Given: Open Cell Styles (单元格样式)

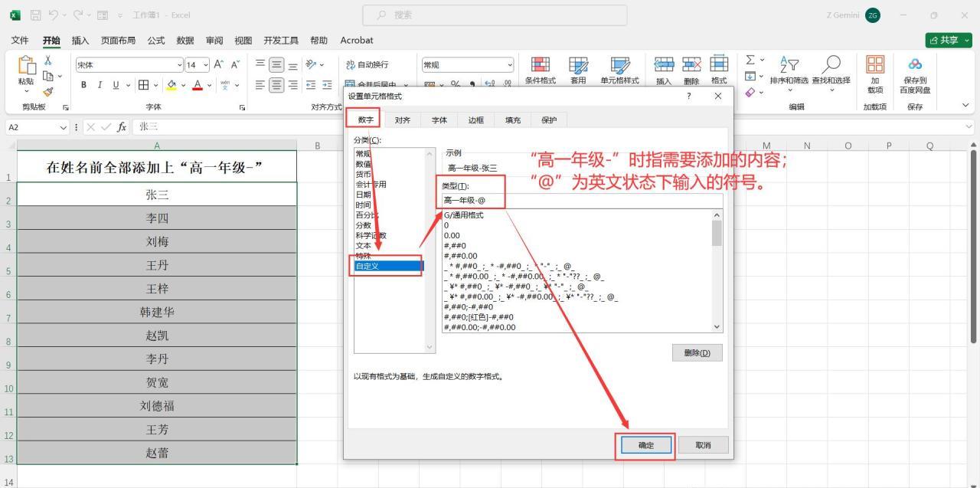Looking at the screenshot, I should [619, 70].
